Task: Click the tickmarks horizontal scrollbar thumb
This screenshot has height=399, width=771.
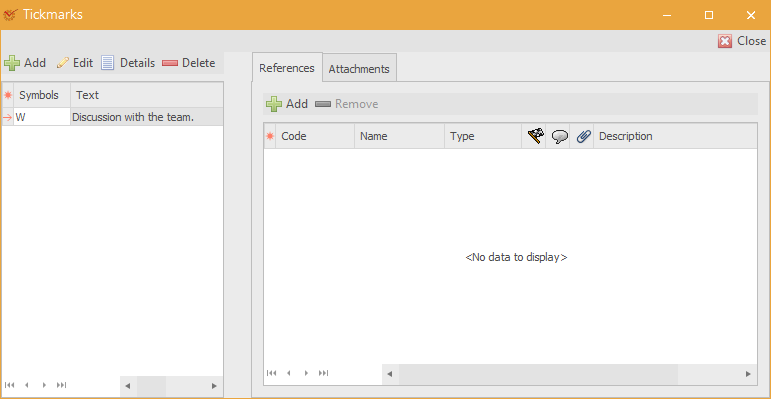Action: pos(151,386)
